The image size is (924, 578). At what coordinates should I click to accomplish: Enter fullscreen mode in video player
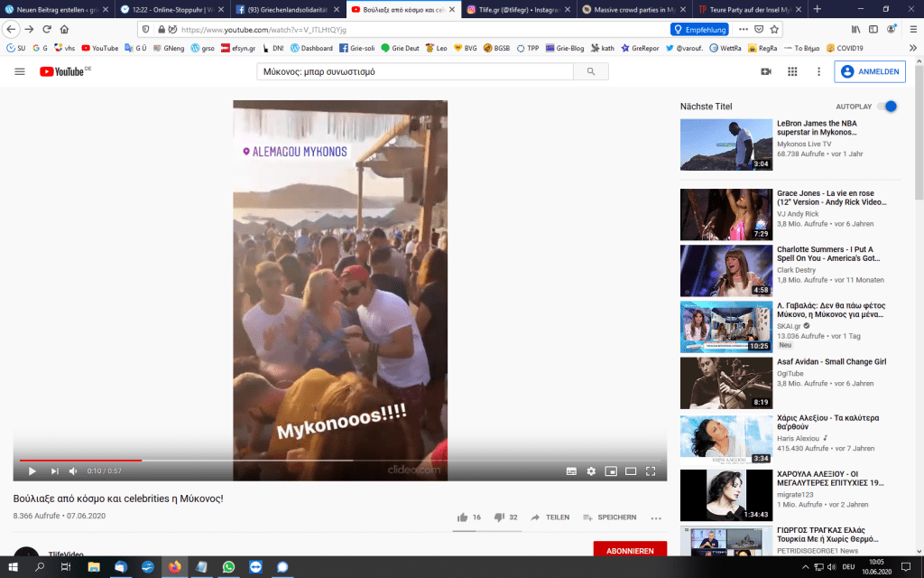pos(651,471)
